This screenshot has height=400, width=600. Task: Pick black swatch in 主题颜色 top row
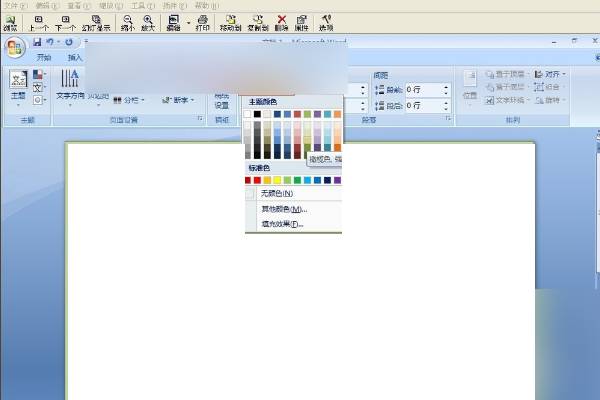click(x=257, y=114)
